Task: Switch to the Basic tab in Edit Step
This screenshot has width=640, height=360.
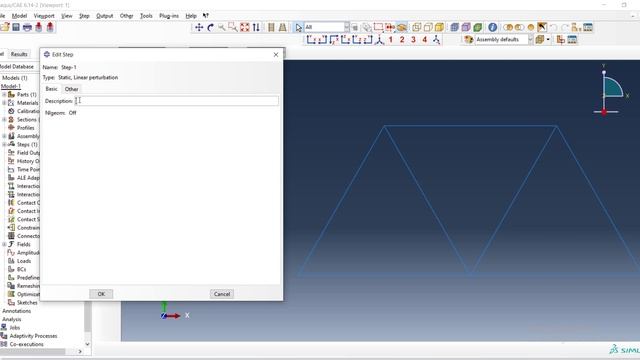Action: (51, 89)
